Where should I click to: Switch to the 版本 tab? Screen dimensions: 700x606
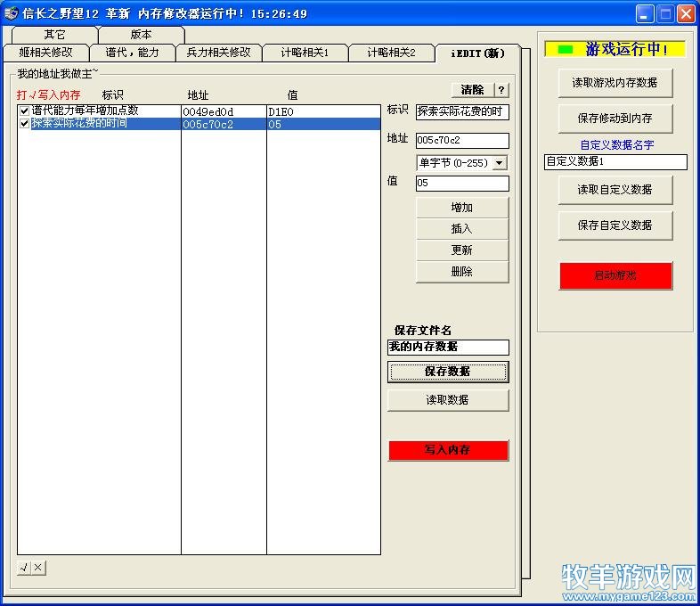tap(141, 35)
